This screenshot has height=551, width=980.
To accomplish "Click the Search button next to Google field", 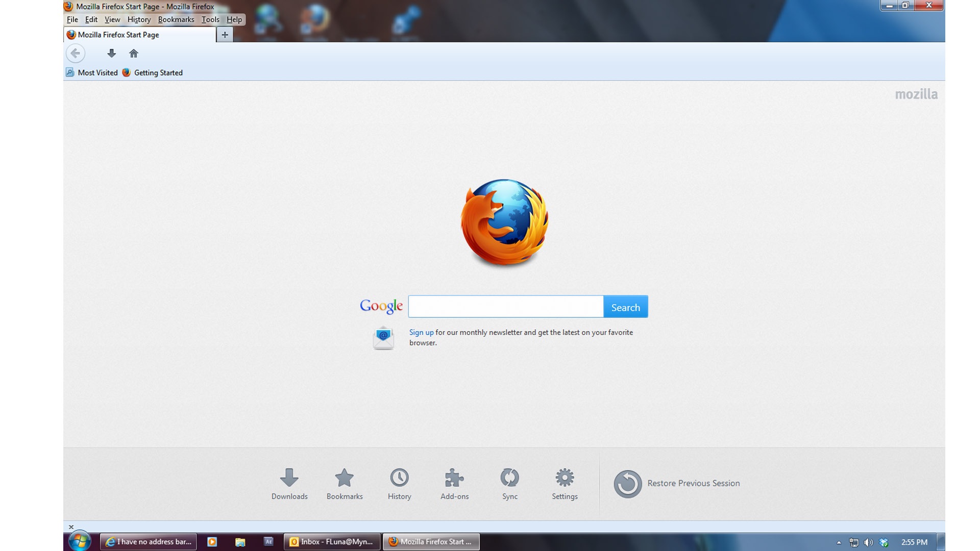I will (x=625, y=307).
